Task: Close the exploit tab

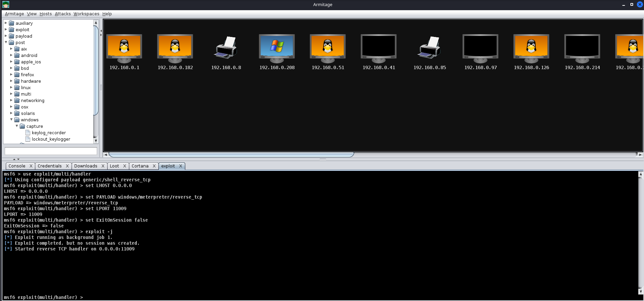Action: [x=181, y=166]
